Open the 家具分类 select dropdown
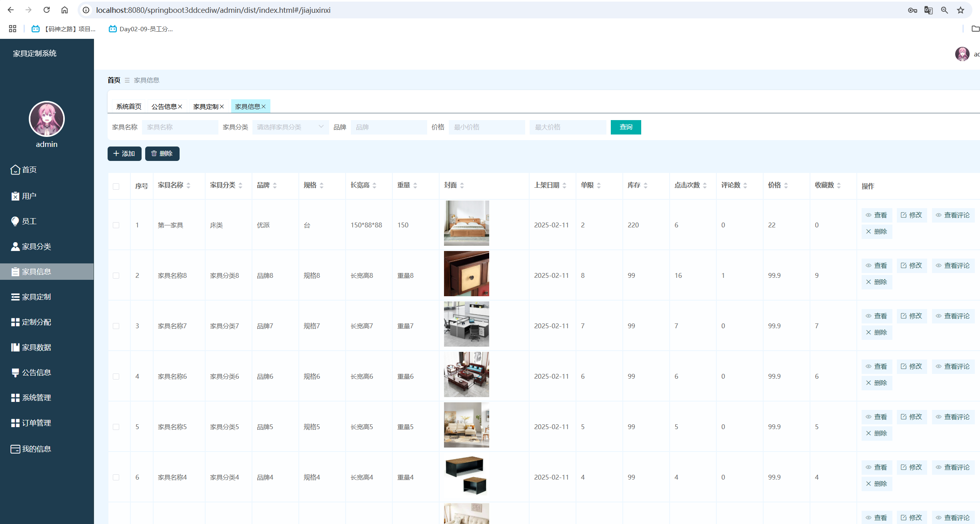 pos(290,127)
